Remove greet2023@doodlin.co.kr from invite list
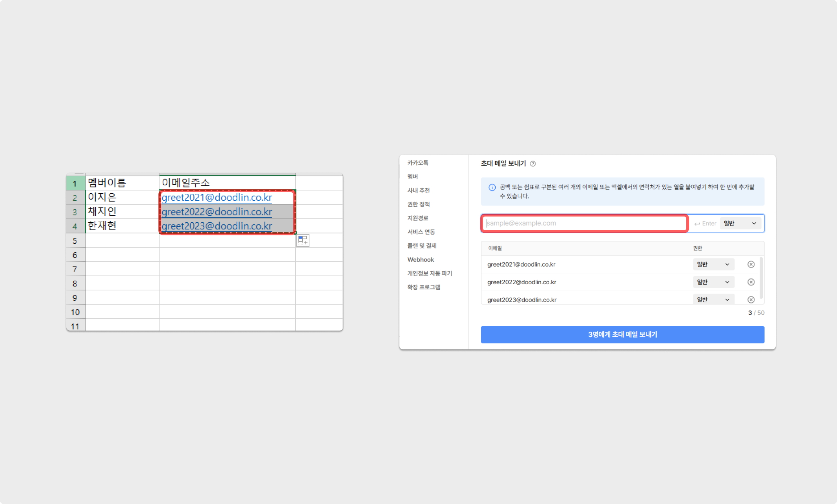Image resolution: width=837 pixels, height=504 pixels. point(751,299)
